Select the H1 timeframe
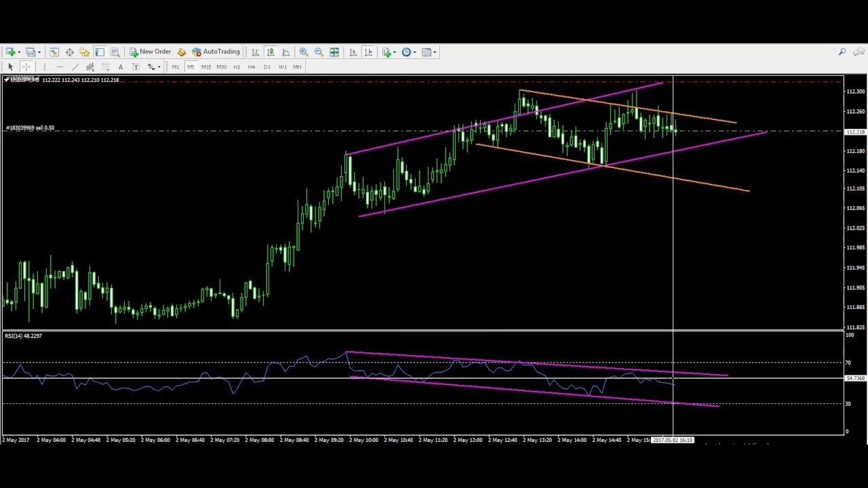Image resolution: width=868 pixels, height=488 pixels. point(237,66)
